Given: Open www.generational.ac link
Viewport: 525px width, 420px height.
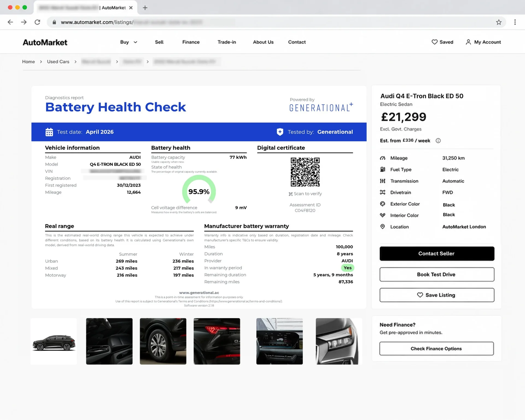Looking at the screenshot, I should pos(199,293).
